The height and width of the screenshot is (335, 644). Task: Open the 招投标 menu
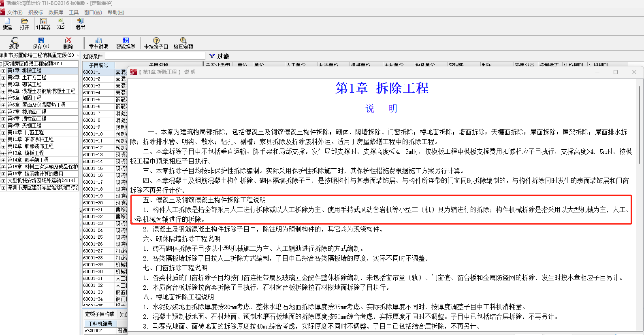click(x=35, y=13)
